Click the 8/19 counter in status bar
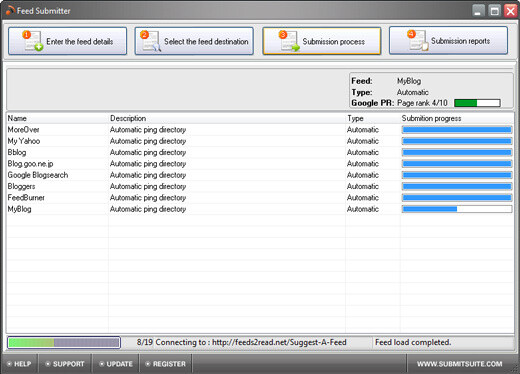This screenshot has width=520, height=374. click(145, 342)
